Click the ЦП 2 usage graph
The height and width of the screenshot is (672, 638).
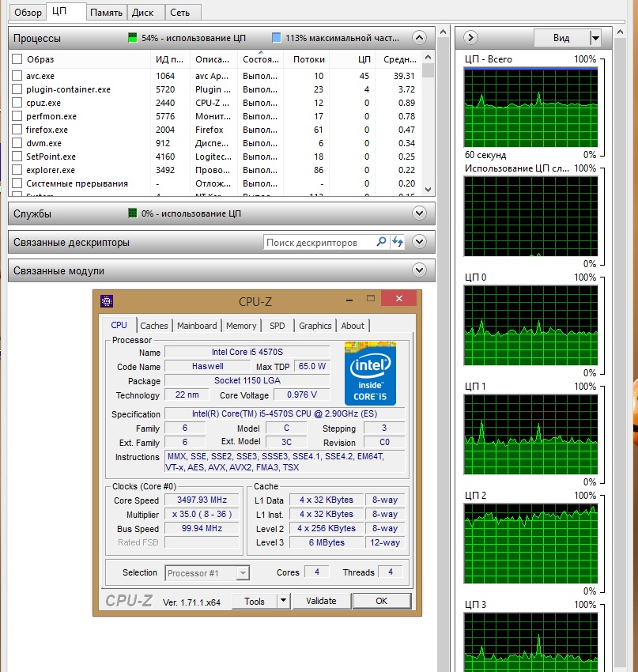(531, 543)
